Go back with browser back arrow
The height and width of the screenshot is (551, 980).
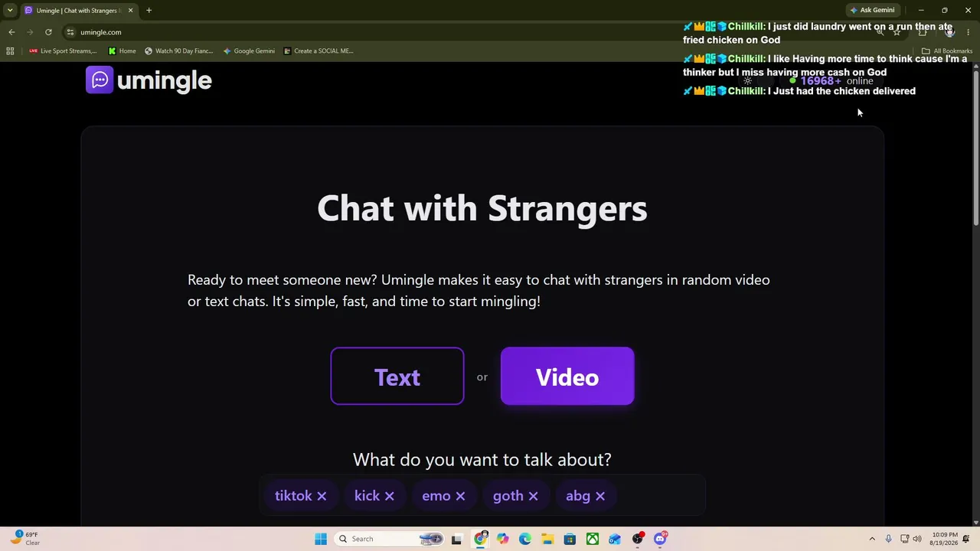tap(11, 32)
